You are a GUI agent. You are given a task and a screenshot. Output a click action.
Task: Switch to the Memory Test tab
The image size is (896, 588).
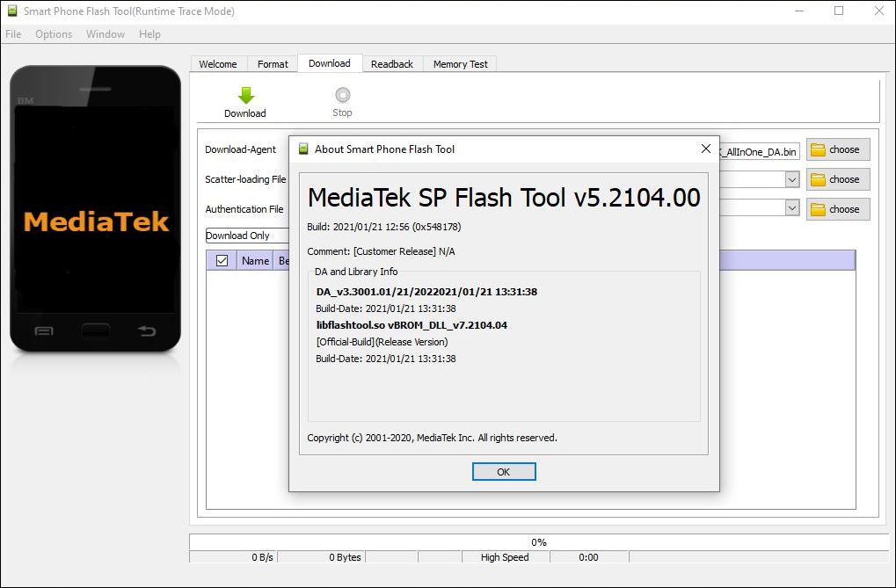[460, 64]
